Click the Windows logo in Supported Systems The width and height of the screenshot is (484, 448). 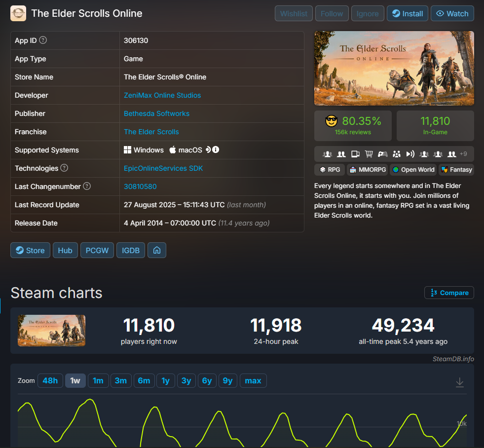127,150
